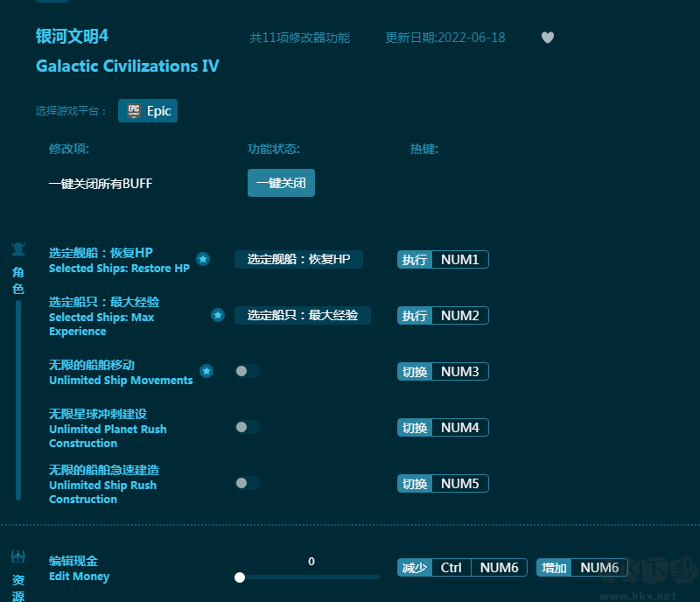
Task: Enable Unlimited Planet Rush Construction switch
Action: click(248, 427)
